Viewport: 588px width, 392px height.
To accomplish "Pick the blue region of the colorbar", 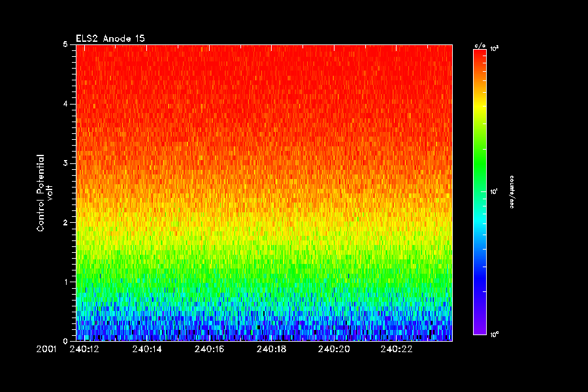I will (480, 278).
